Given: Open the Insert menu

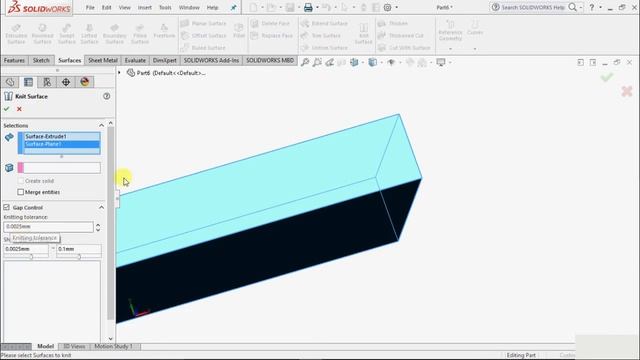Looking at the screenshot, I should coord(144,7).
